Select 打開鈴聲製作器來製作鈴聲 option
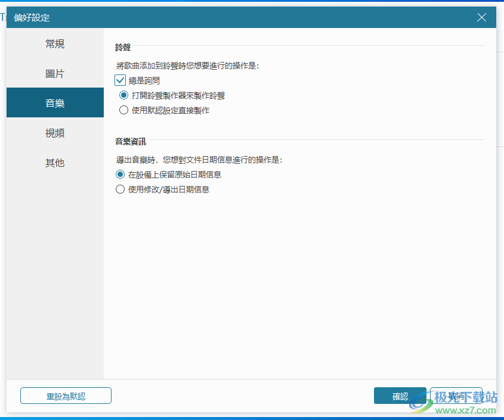 [123, 95]
